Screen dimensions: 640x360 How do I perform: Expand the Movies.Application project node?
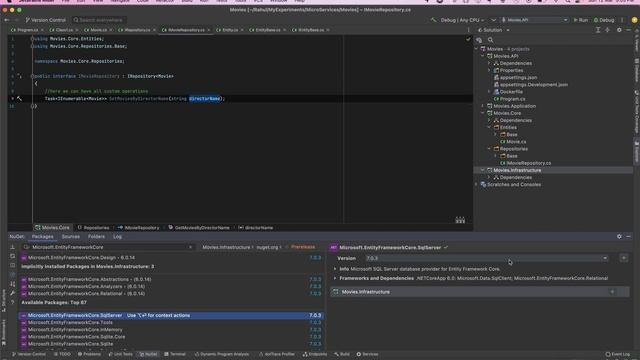pyautogui.click(x=483, y=106)
